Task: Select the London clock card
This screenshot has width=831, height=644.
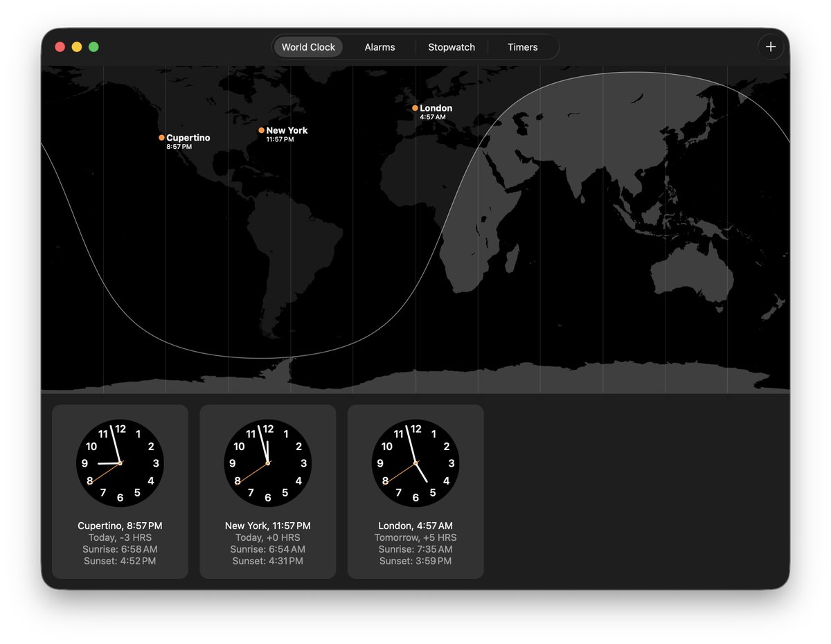Action: 415,492
